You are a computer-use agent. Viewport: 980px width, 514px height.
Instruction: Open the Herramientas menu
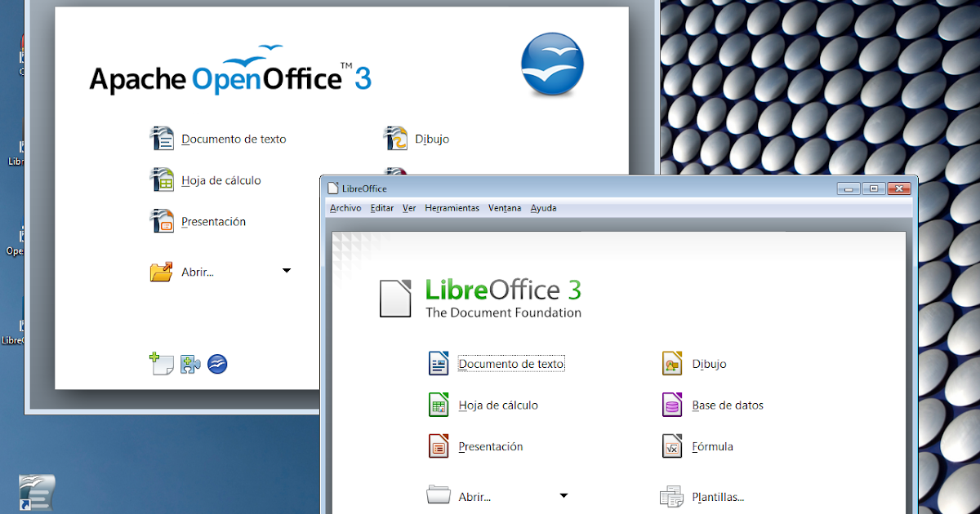pyautogui.click(x=452, y=208)
